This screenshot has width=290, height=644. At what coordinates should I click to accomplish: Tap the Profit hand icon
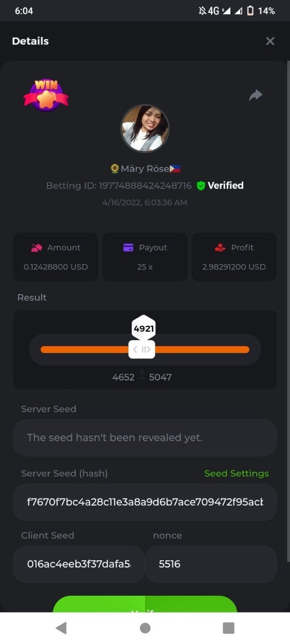point(220,247)
